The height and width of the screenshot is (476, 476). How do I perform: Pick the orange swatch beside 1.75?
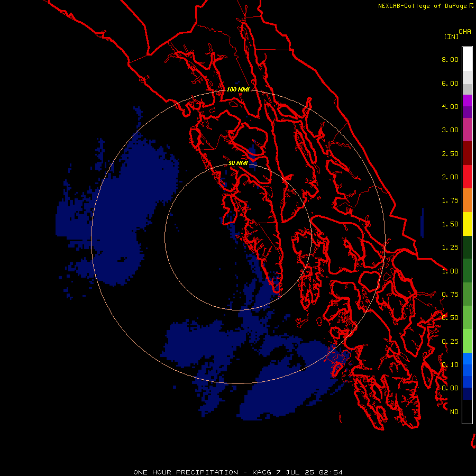[467, 200]
